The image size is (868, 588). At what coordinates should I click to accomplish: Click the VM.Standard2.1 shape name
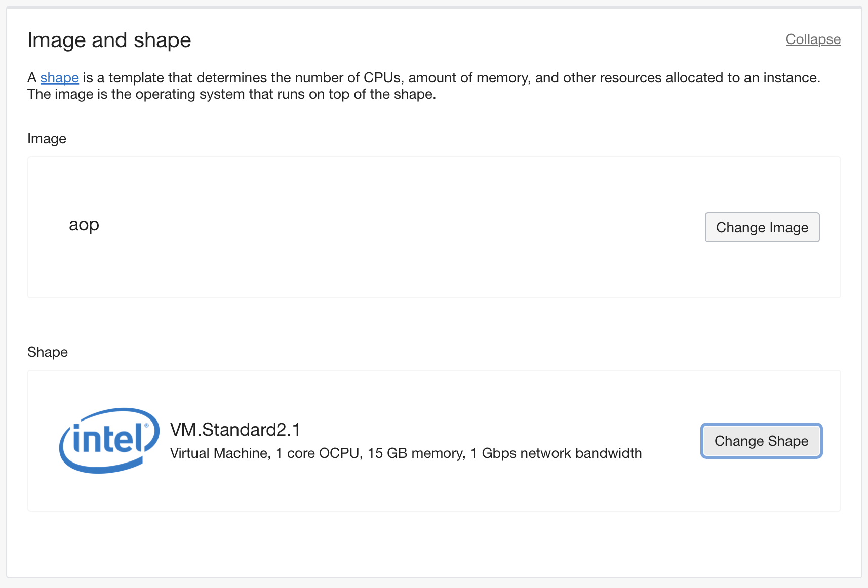(x=235, y=430)
